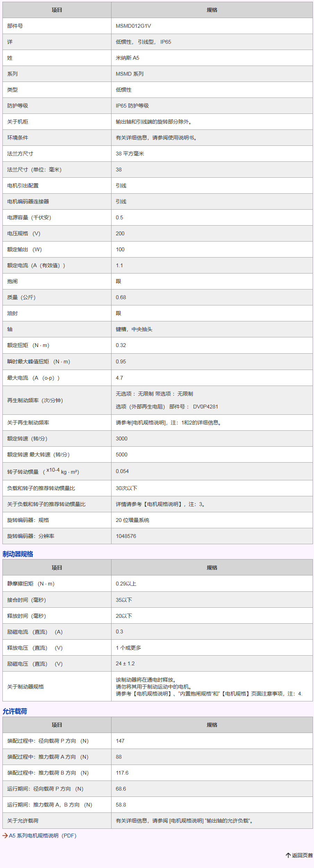Select the release time value 20以下

[x=124, y=616]
